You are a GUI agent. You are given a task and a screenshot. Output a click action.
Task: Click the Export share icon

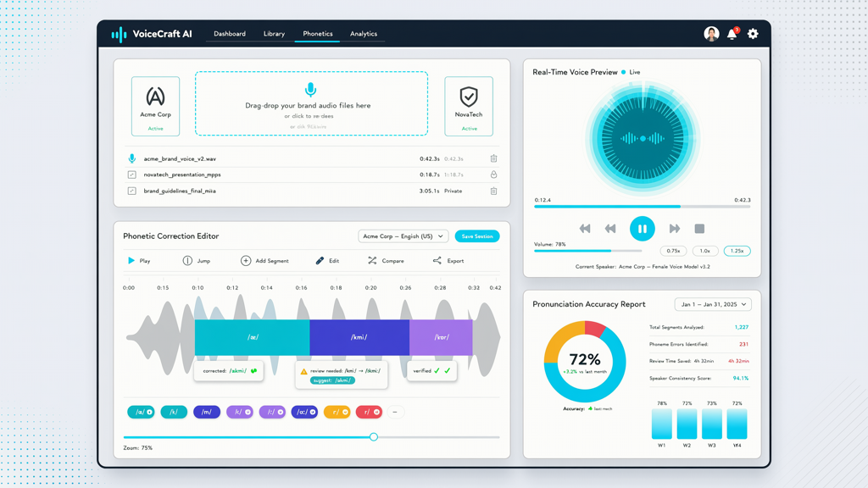[437, 261]
